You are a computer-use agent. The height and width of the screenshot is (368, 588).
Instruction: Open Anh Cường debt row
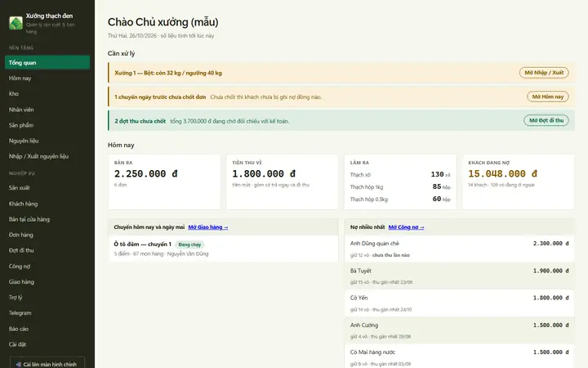pyautogui.click(x=459, y=330)
